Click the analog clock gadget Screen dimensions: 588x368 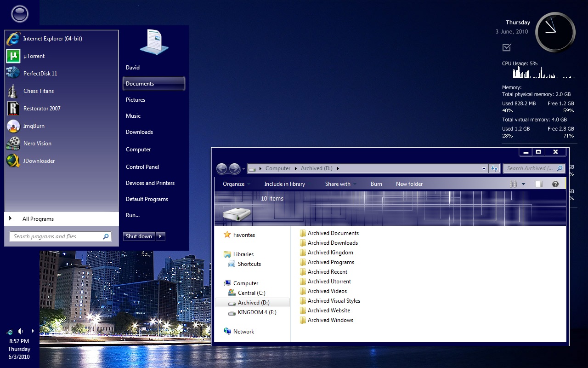pyautogui.click(x=555, y=32)
